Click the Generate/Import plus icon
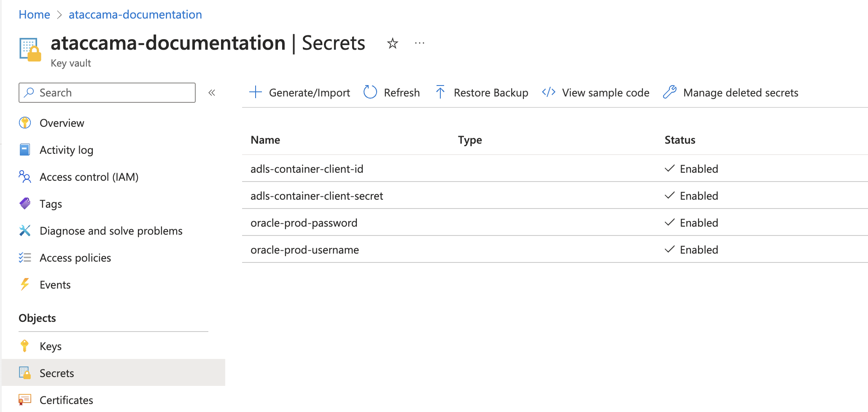Image resolution: width=868 pixels, height=412 pixels. click(x=256, y=92)
